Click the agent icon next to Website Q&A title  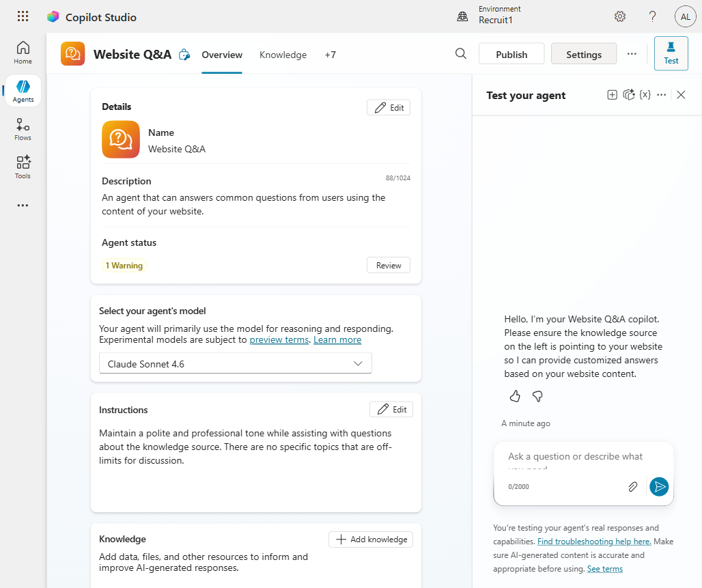point(184,55)
